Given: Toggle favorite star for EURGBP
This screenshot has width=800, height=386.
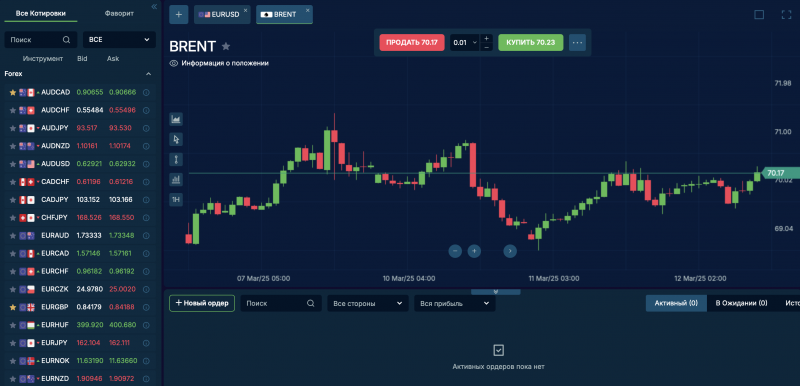Looking at the screenshot, I should [13, 307].
